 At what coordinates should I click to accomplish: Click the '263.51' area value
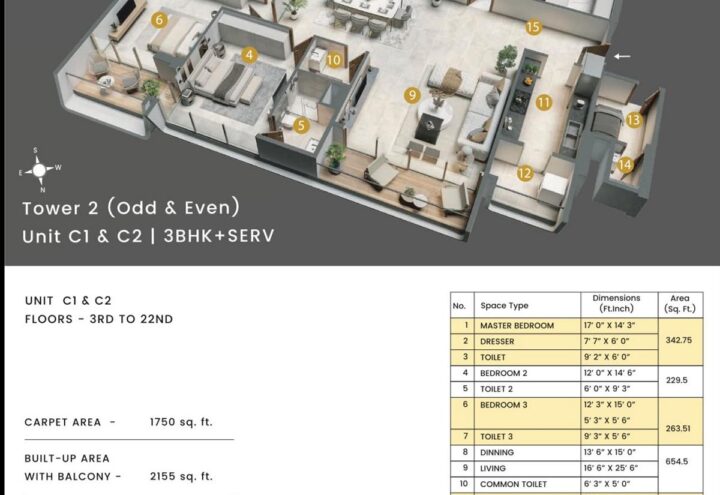point(678,428)
